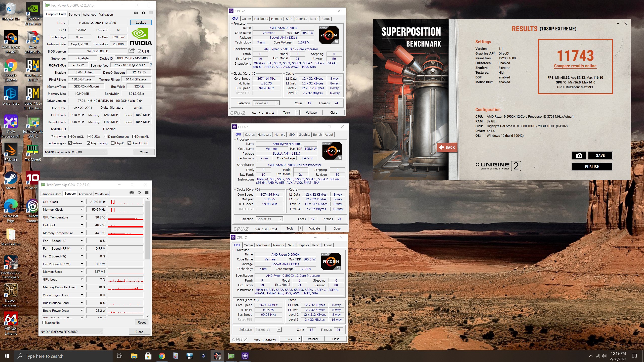Click GPU-Z Graphics Card screenshot camera icon
This screenshot has width=644, height=362.
pyautogui.click(x=136, y=13)
